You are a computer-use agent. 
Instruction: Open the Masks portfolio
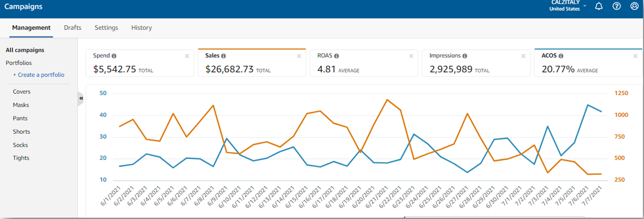(21, 105)
